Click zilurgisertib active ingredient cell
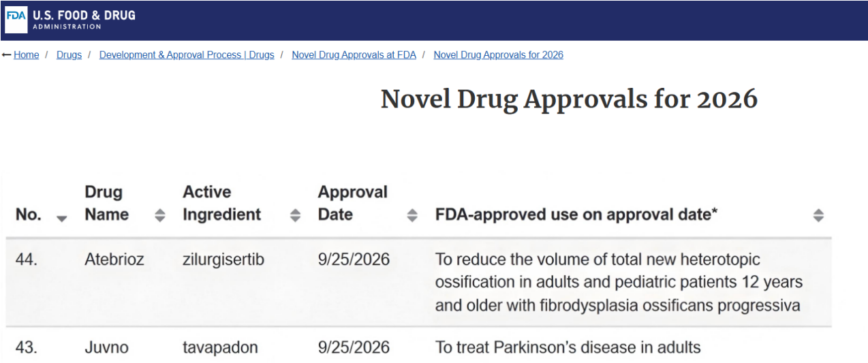868x363 pixels. (x=223, y=259)
